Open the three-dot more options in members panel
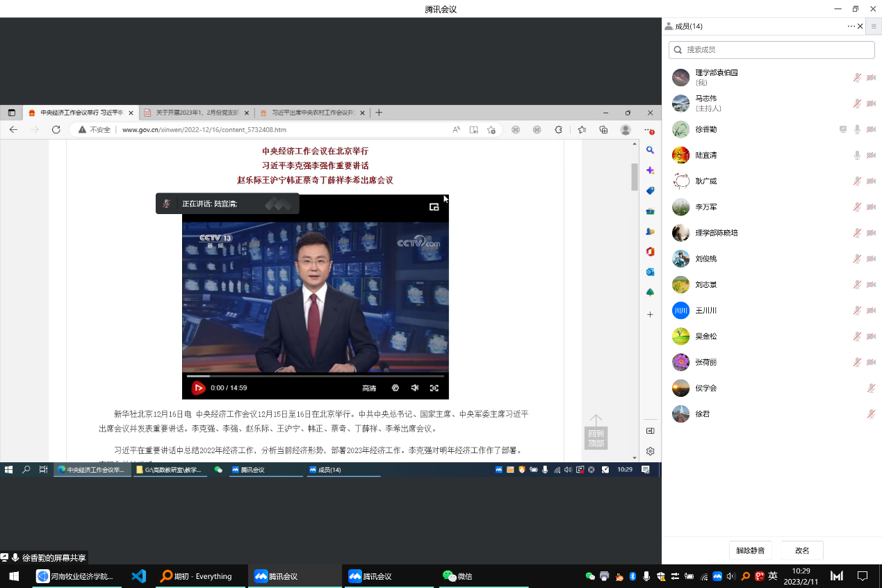Image resolution: width=882 pixels, height=588 pixels. pos(851,26)
